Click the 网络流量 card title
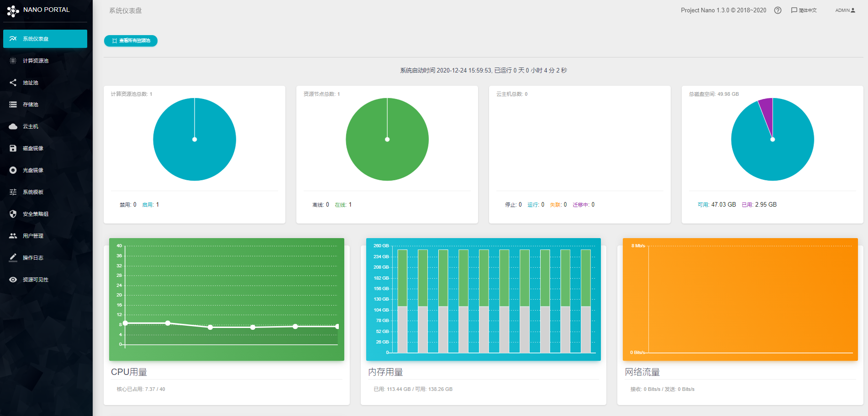868x416 pixels. click(642, 372)
